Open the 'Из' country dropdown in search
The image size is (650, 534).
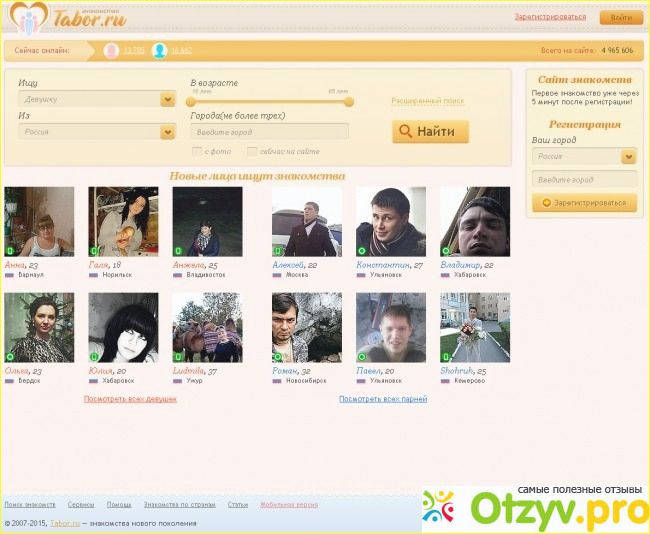(x=167, y=131)
